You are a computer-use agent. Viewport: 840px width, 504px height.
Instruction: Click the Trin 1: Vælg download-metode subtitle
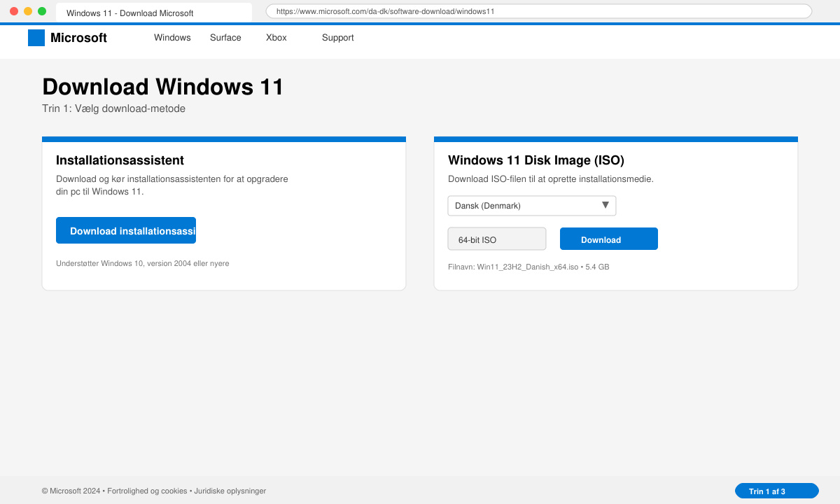point(113,108)
